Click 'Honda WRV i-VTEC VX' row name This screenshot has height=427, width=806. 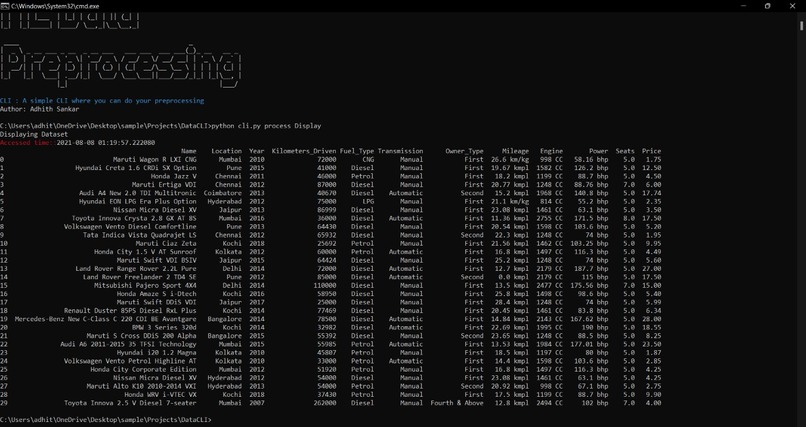[x=160, y=395]
